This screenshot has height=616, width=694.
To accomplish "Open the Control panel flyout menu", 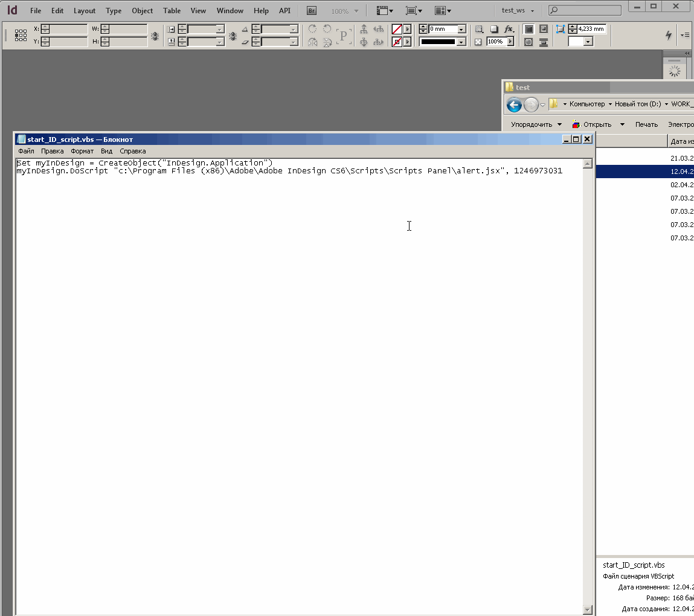I will tap(685, 35).
